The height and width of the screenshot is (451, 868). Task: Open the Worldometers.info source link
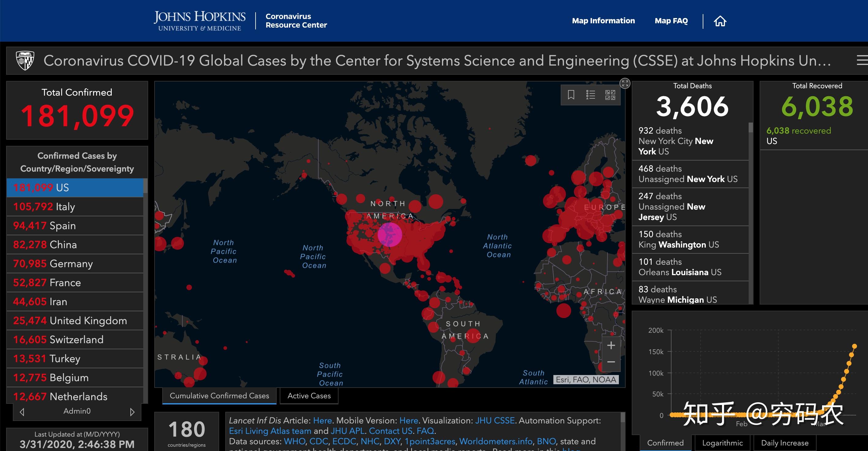click(x=496, y=441)
